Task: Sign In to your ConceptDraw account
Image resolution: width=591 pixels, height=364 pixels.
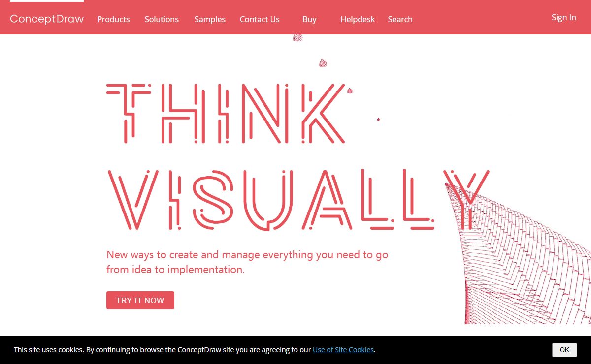Action: coord(563,17)
